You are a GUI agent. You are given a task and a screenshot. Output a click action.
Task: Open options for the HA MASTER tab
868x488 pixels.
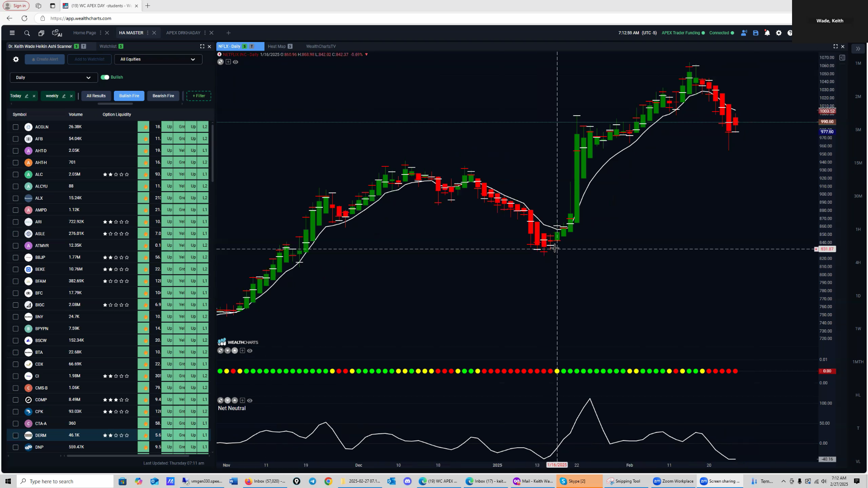(x=148, y=33)
